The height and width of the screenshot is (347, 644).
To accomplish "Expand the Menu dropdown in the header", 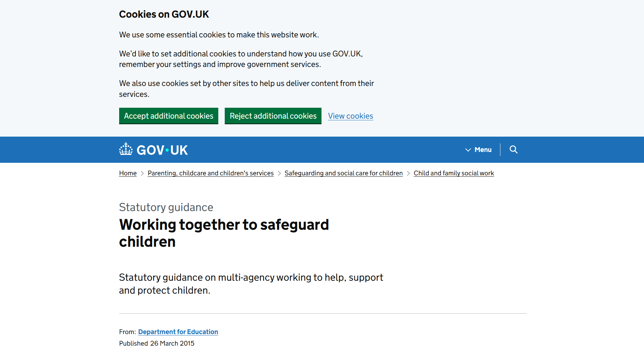I will (478, 150).
